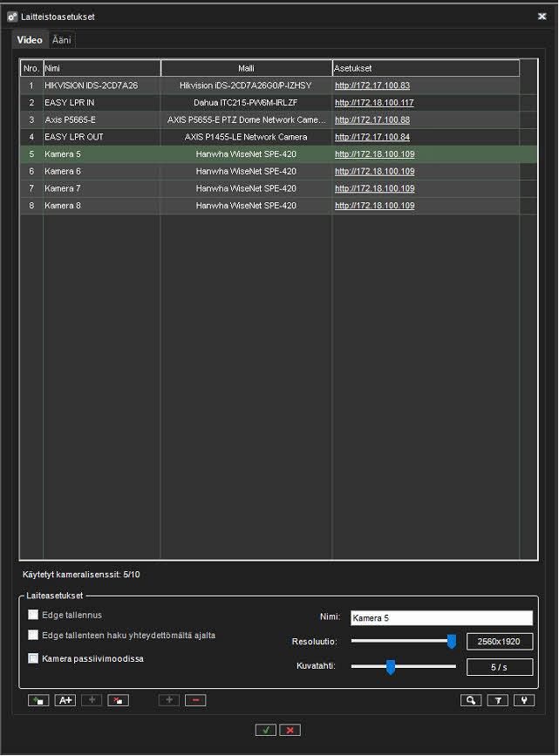Click the magnifier search devices icon
The height and width of the screenshot is (756, 559).
coord(471,700)
